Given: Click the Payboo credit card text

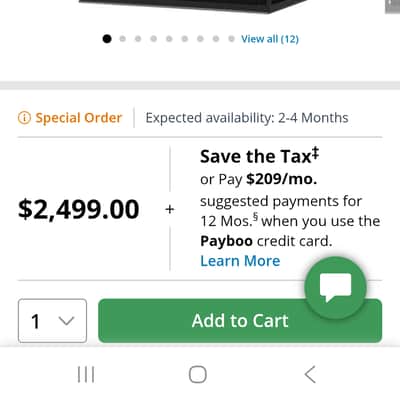Looking at the screenshot, I should [x=266, y=241].
